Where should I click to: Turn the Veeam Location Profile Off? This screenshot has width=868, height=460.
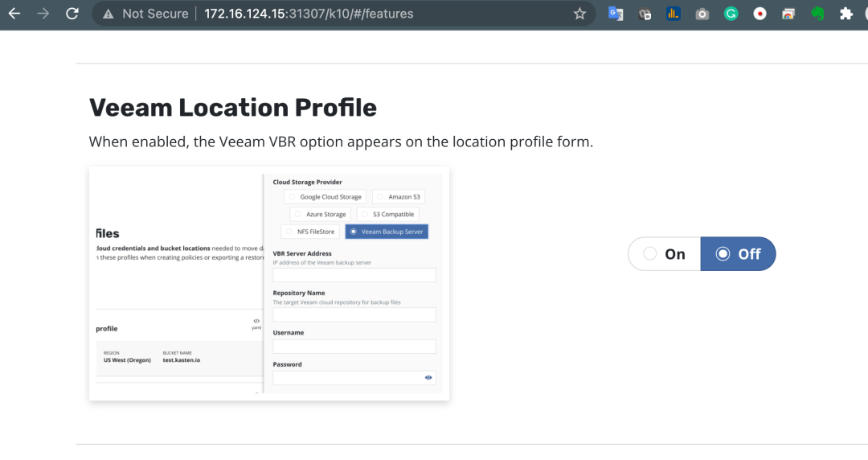click(x=738, y=254)
